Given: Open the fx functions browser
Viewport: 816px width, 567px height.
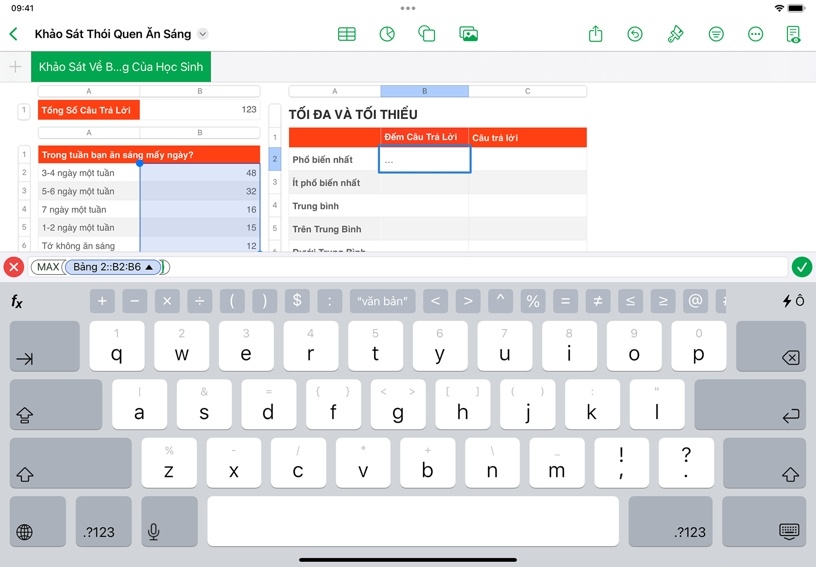Looking at the screenshot, I should pos(17,301).
